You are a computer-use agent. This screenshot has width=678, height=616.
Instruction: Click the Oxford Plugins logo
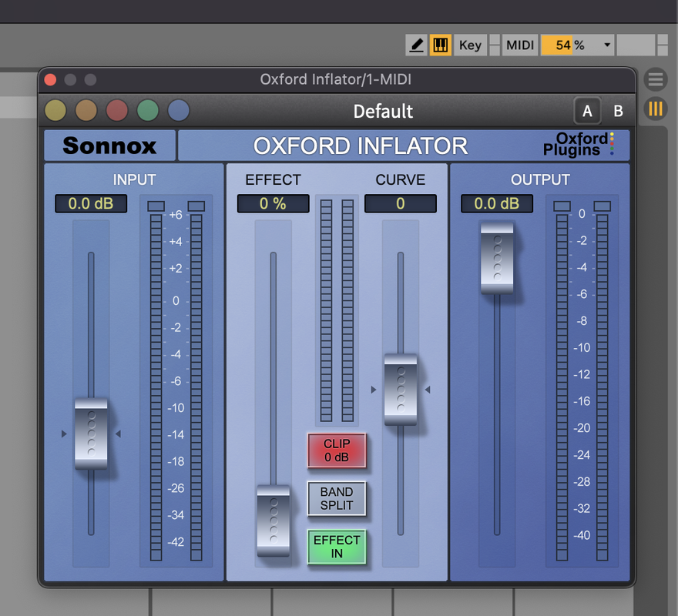(578, 145)
